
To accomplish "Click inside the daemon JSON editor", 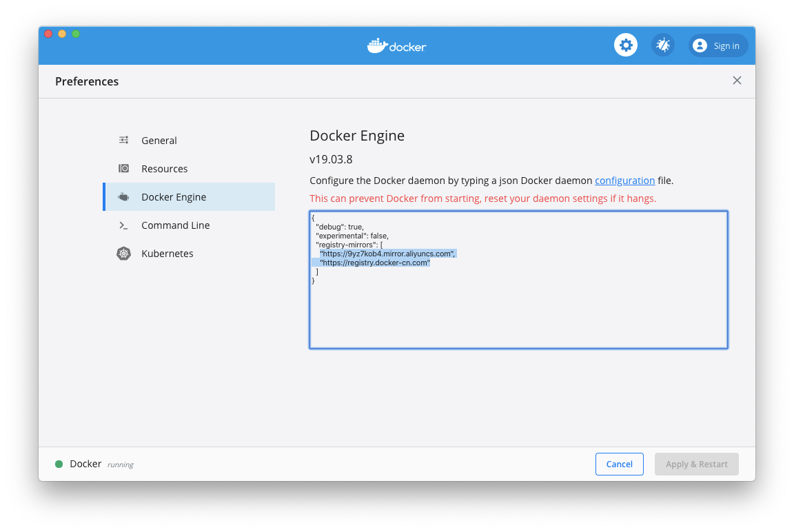I will pos(518,280).
